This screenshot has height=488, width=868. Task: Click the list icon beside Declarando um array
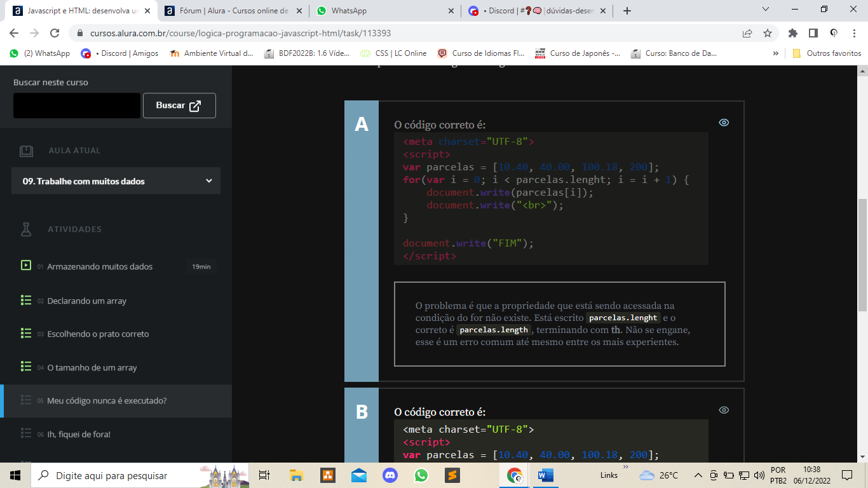[x=26, y=300]
